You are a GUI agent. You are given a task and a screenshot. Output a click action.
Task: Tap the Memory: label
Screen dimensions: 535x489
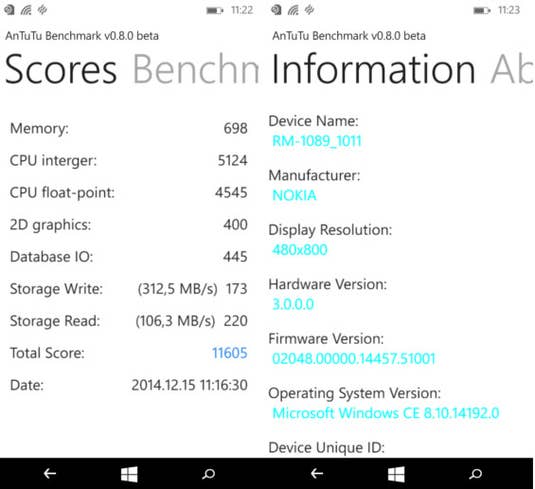[x=40, y=129]
